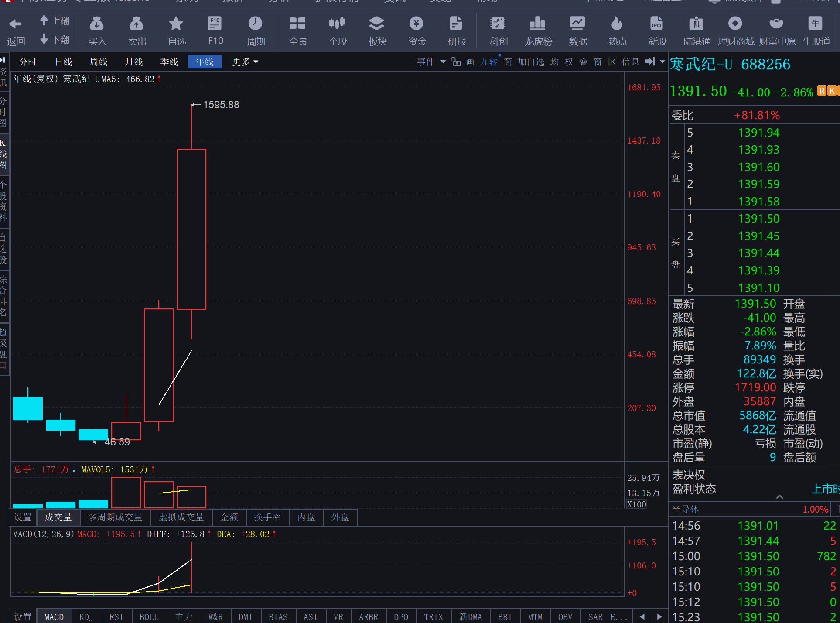The image size is (840, 623).
Task: Toggle 权 adjusted price mode
Action: click(x=569, y=62)
